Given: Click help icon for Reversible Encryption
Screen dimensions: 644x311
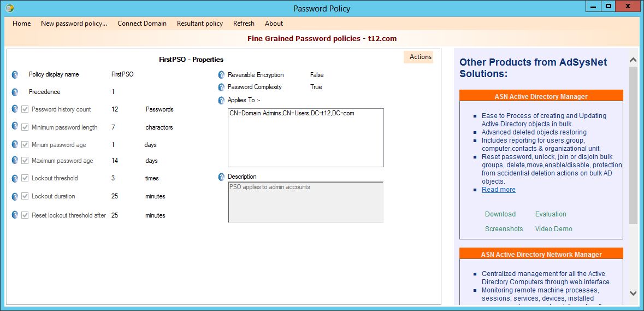Looking at the screenshot, I should [221, 75].
